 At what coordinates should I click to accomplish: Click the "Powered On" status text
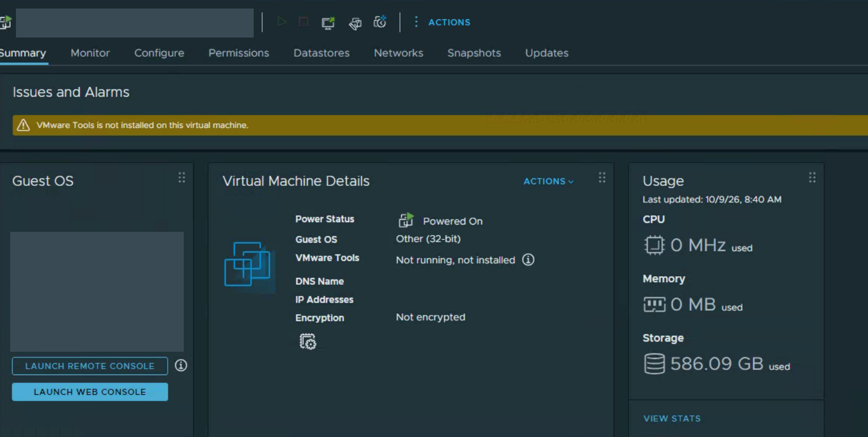coord(453,221)
